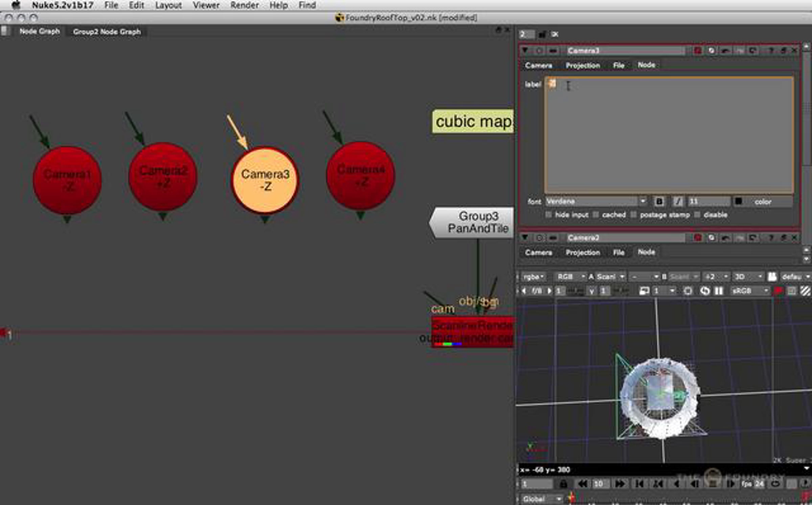This screenshot has width=812, height=505.
Task: Click the Camera3 panel help question-mark icon
Action: click(x=771, y=51)
